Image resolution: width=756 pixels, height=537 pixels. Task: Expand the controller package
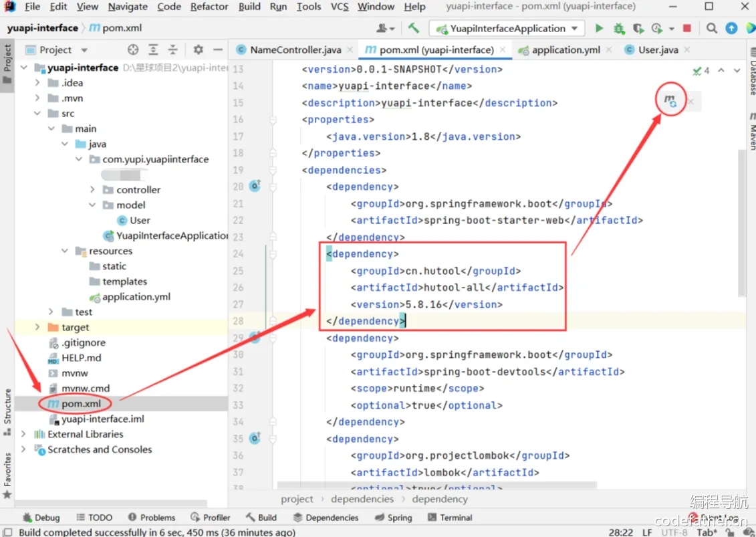tap(92, 190)
